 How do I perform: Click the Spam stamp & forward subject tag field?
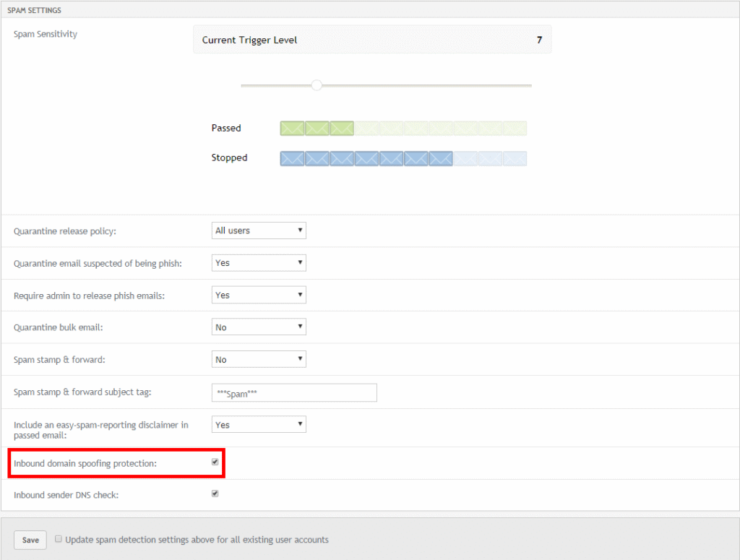tap(294, 392)
